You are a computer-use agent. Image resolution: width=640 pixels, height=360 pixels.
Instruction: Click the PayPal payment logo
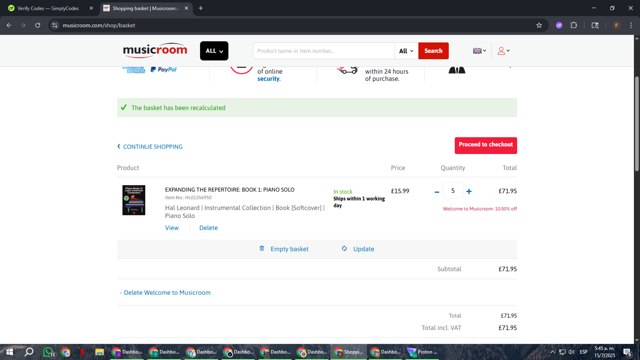(163, 70)
